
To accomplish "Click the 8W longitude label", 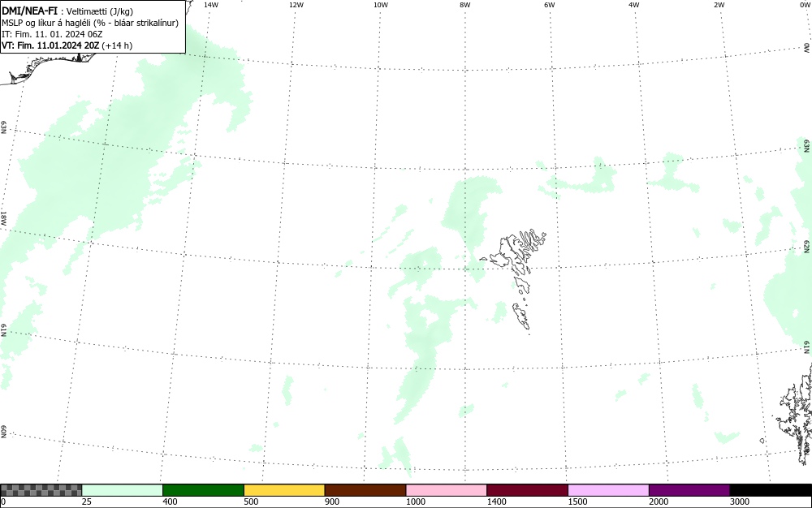I will [465, 5].
